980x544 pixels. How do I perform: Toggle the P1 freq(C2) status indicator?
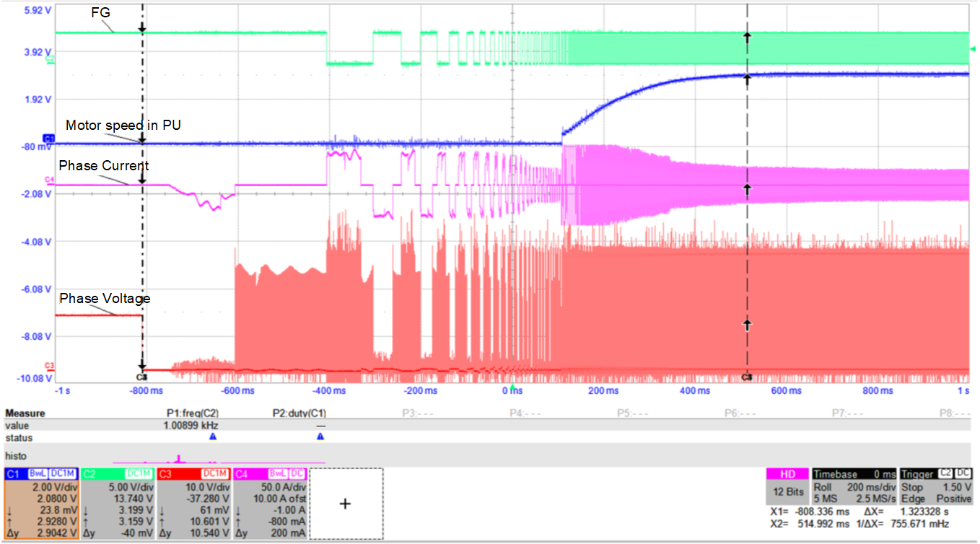(212, 436)
